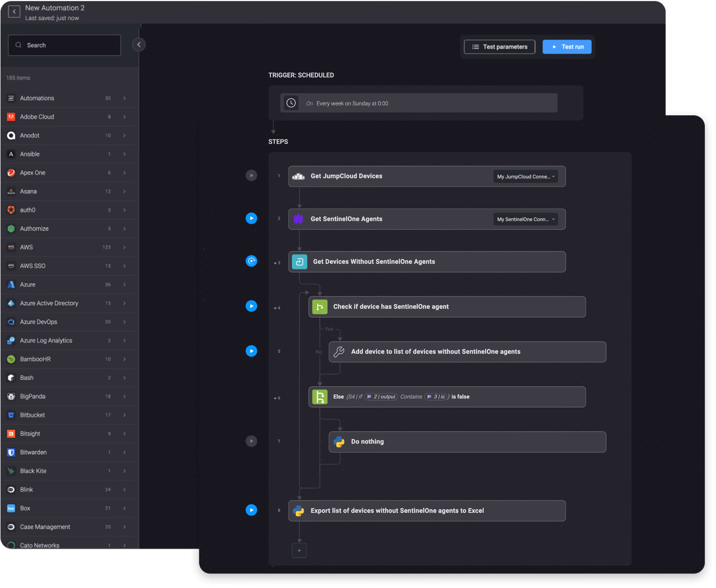Click the New Automation 2 title

pos(55,8)
